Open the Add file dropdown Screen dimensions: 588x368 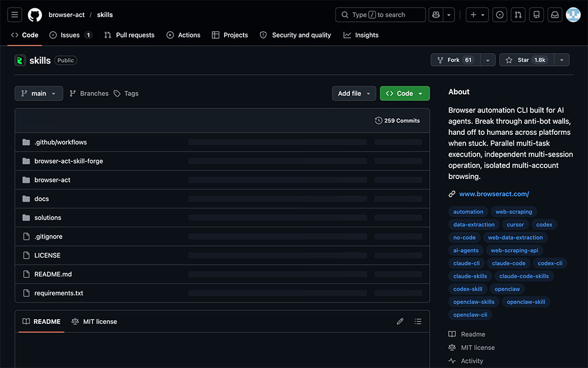tap(353, 94)
